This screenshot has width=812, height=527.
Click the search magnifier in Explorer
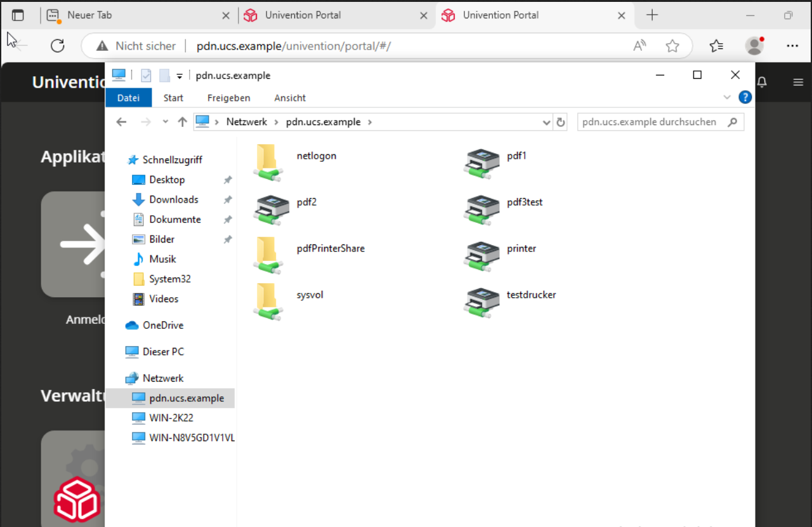tap(733, 122)
